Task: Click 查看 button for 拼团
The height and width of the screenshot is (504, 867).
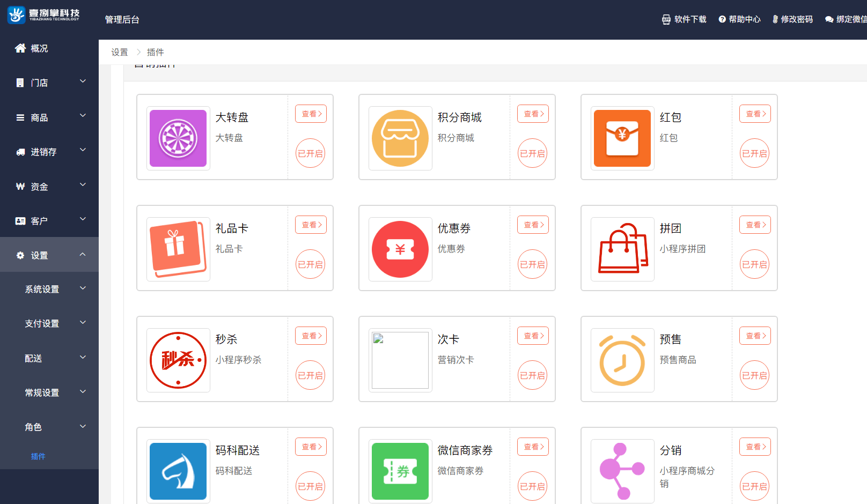Action: point(755,225)
